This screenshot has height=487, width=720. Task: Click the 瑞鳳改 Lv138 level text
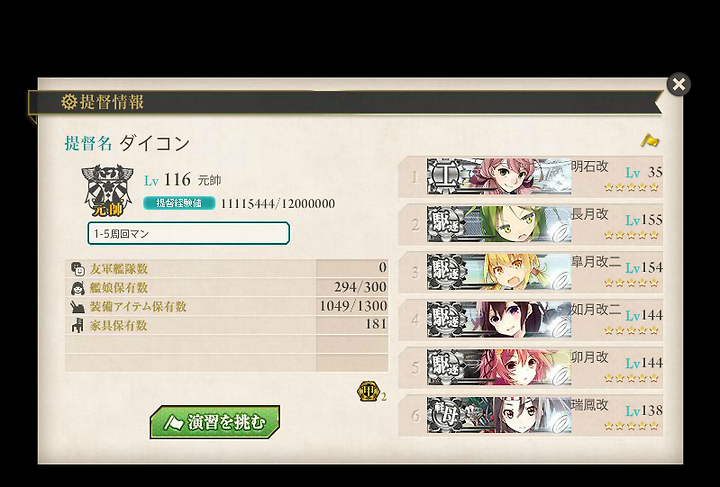pyautogui.click(x=644, y=410)
